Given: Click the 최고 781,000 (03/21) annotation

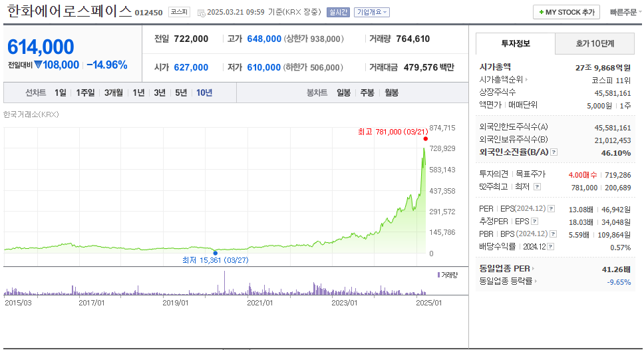Looking at the screenshot, I should click(x=393, y=132).
